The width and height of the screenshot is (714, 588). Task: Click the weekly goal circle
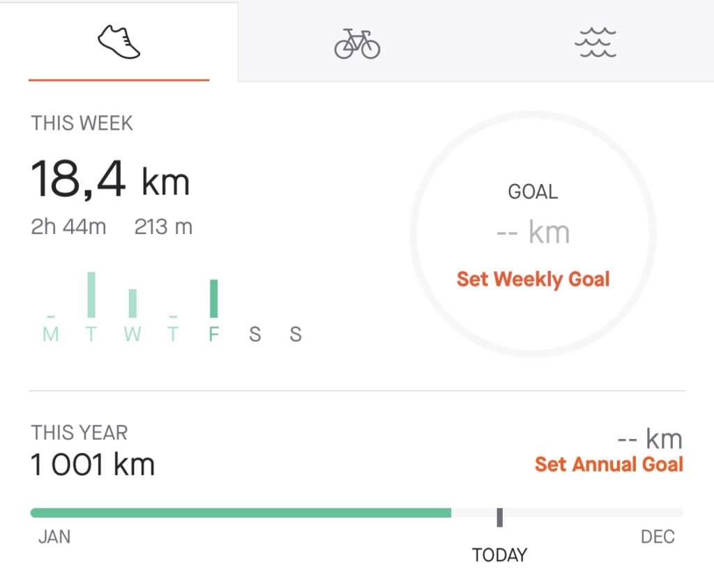coord(533,234)
